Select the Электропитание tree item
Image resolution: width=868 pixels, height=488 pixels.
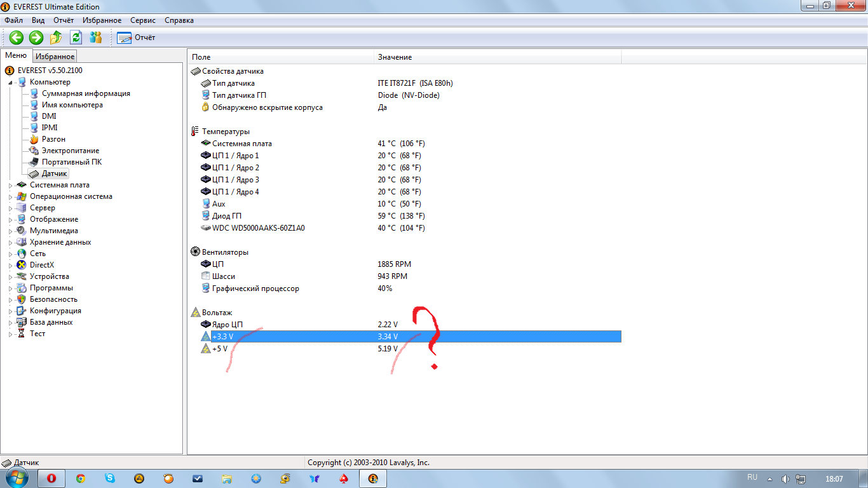tap(71, 151)
